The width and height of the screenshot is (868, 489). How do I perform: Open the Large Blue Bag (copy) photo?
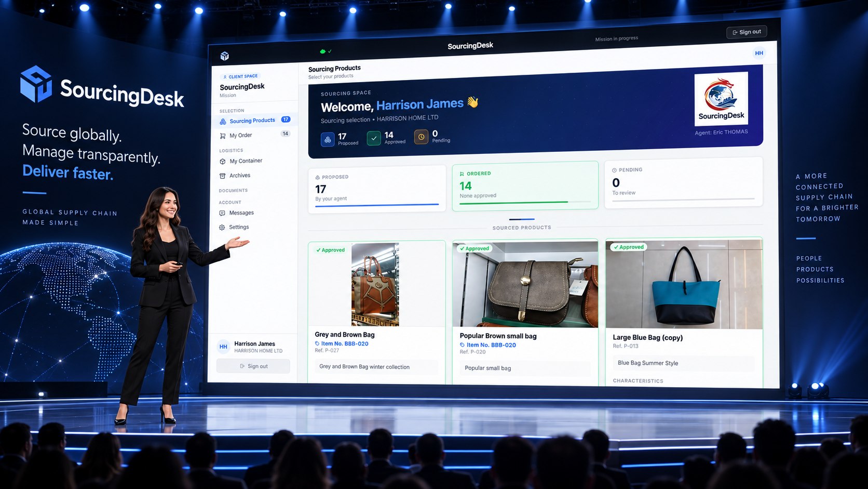pyautogui.click(x=684, y=284)
